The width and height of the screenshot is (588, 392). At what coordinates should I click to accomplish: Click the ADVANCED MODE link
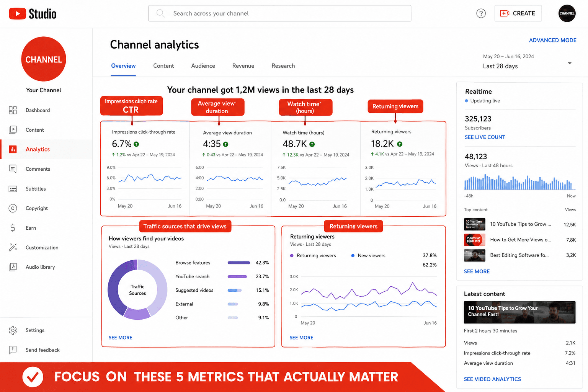(x=552, y=40)
